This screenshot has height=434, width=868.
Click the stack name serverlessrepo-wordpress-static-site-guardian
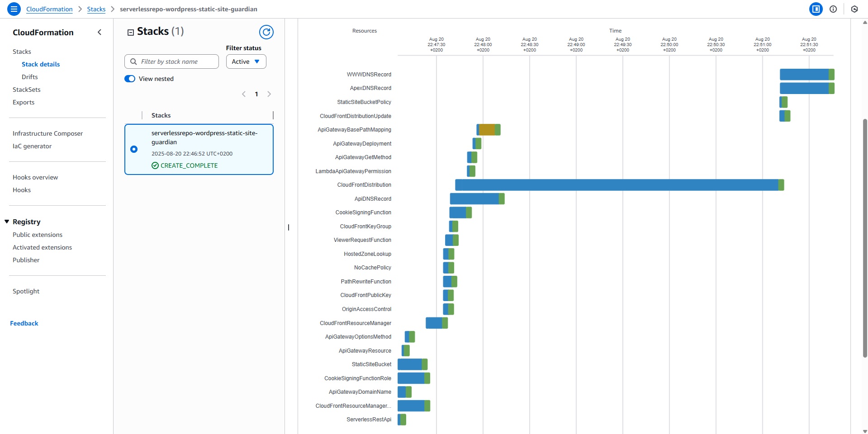(204, 137)
